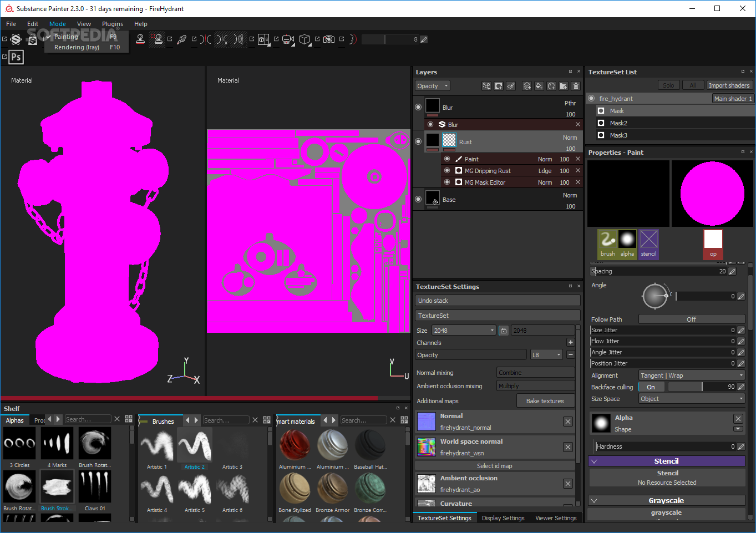Remove the Opacity channel with the minus button
Image resolution: width=756 pixels, height=533 pixels.
pos(570,354)
